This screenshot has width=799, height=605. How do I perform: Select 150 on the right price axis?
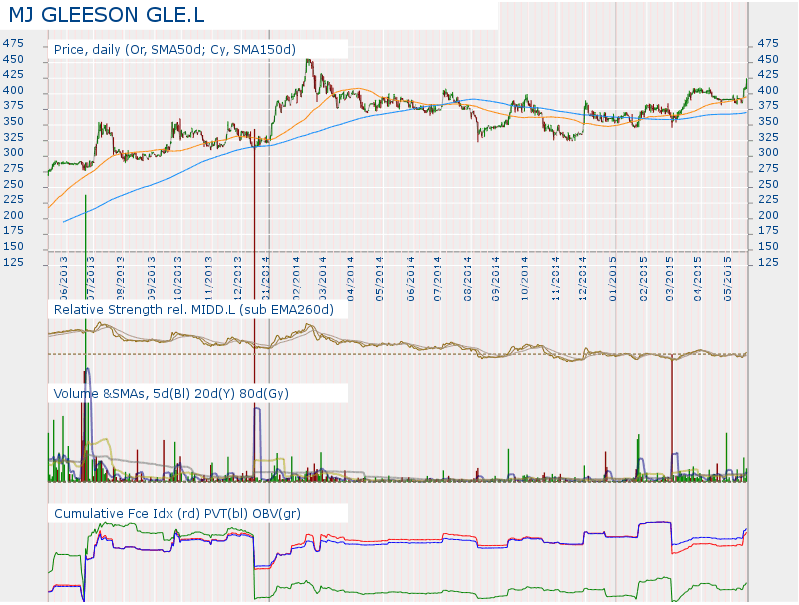click(768, 246)
